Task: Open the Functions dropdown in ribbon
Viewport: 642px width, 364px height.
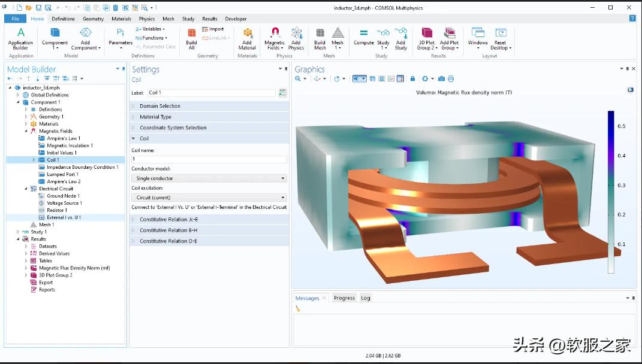Action: click(151, 38)
